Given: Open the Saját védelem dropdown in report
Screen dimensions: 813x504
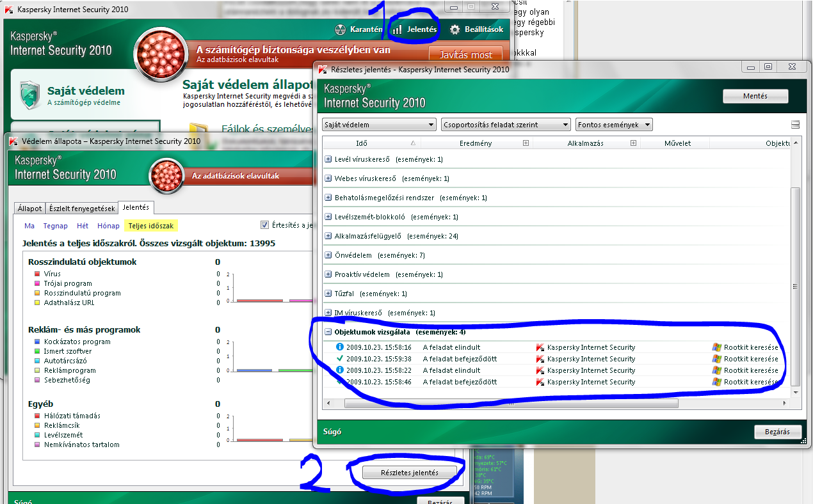Looking at the screenshot, I should point(379,125).
